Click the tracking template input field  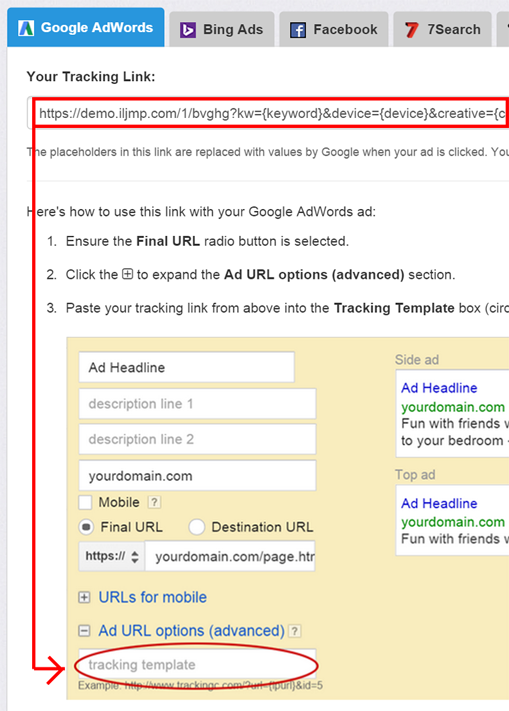[x=197, y=664]
